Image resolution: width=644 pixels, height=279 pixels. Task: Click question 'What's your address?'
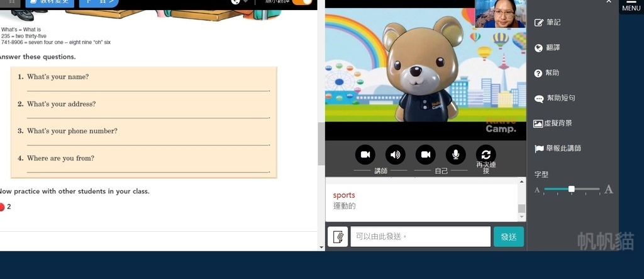[61, 104]
